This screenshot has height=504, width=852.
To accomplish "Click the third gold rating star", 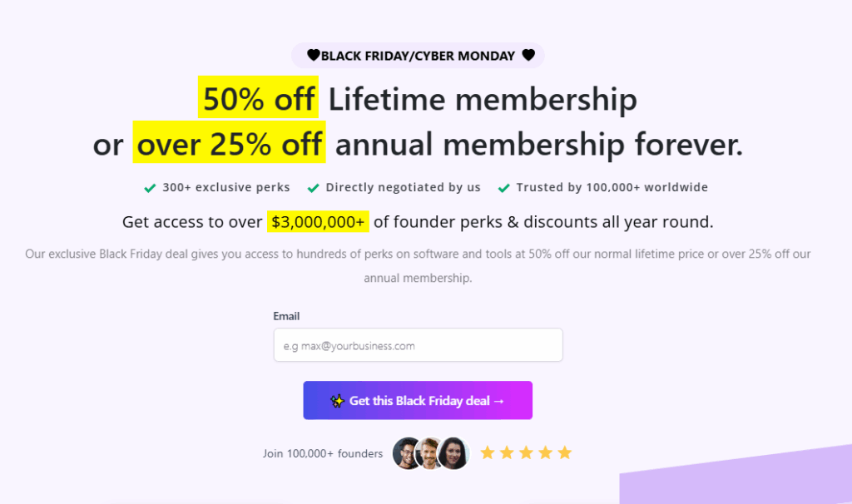I will click(526, 453).
